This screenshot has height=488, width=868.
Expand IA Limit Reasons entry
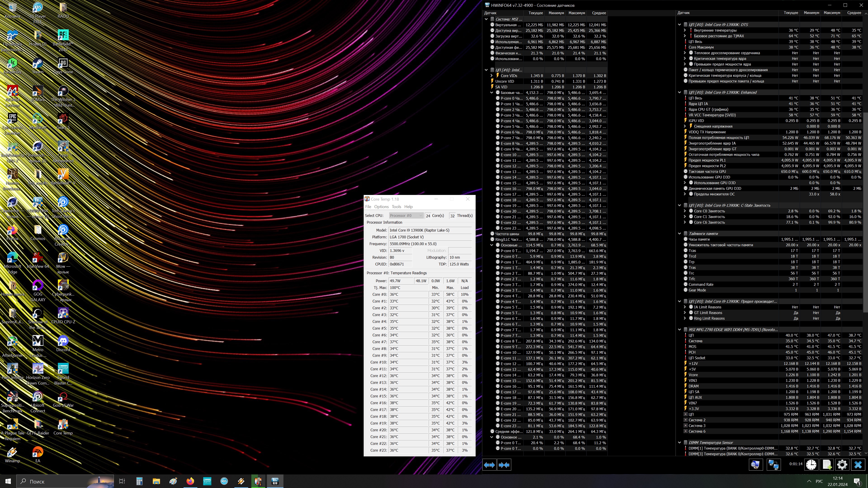[x=685, y=307]
